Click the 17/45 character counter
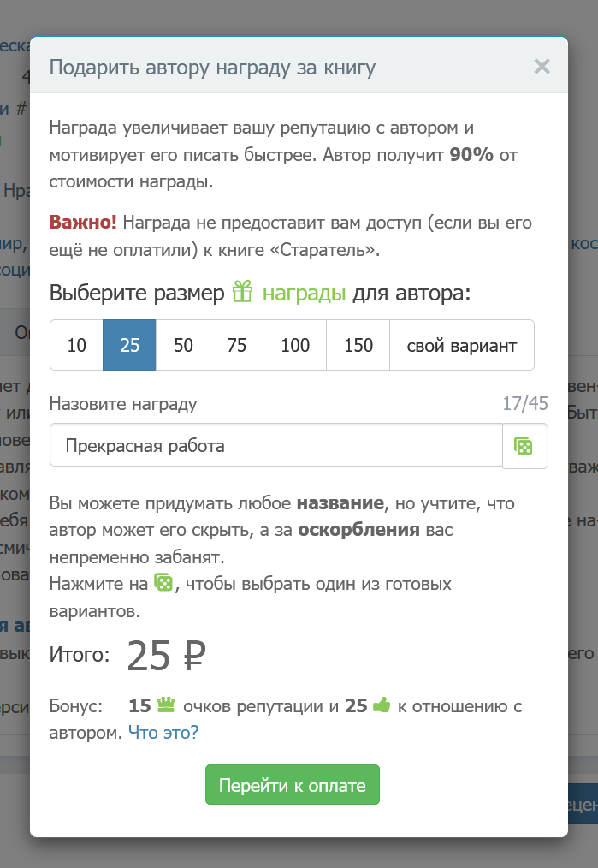Viewport: 598px width, 868px height. (x=525, y=403)
